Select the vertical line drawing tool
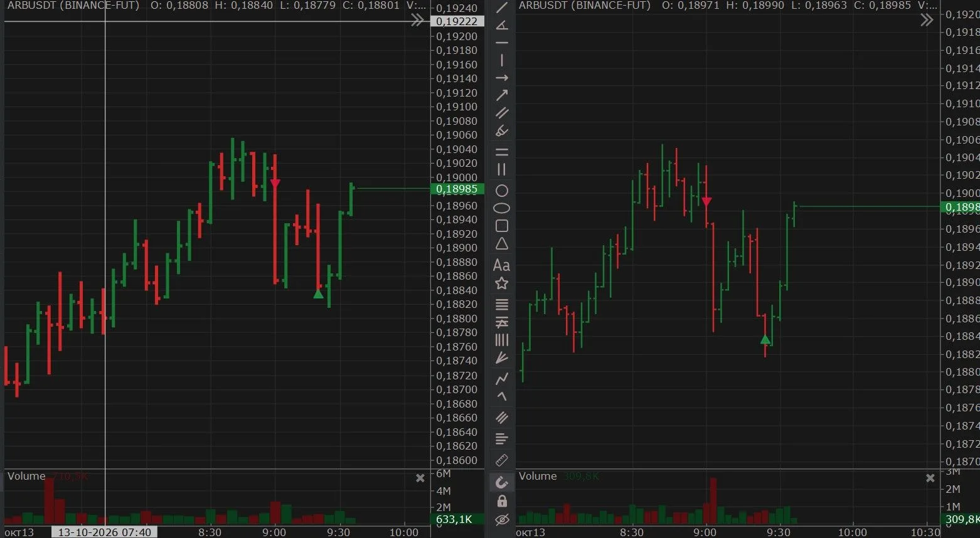The image size is (980, 538). point(501,61)
